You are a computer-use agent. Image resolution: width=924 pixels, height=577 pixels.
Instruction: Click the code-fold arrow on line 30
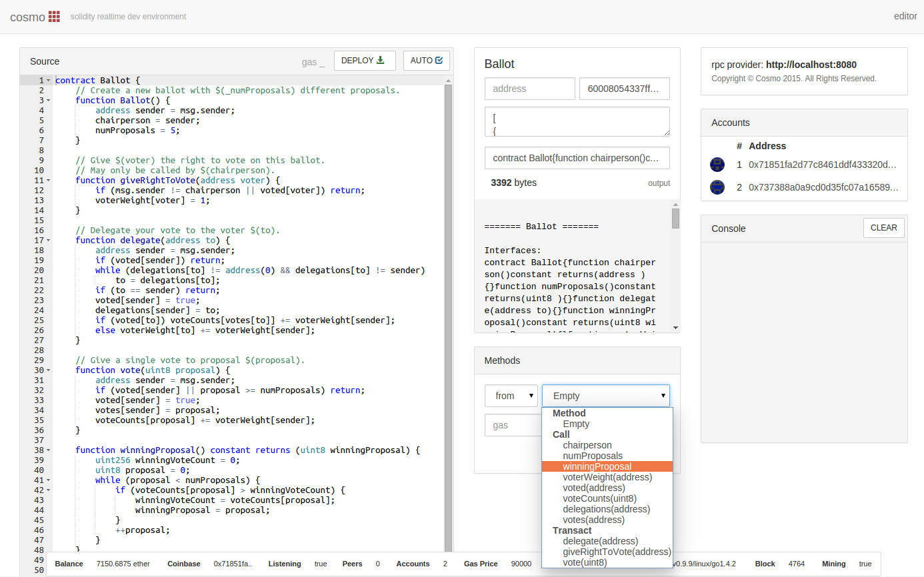[49, 370]
